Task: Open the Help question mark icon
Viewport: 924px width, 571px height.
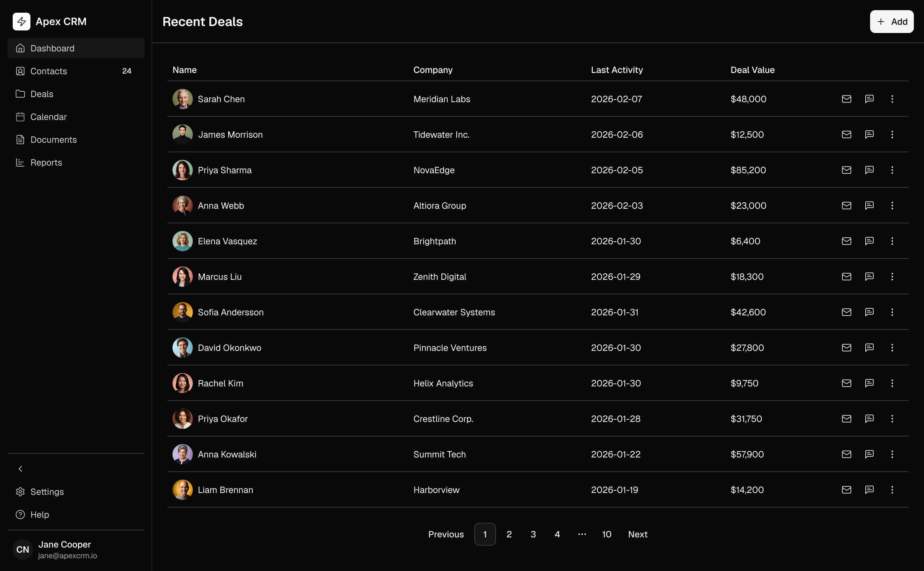Action: click(x=20, y=514)
